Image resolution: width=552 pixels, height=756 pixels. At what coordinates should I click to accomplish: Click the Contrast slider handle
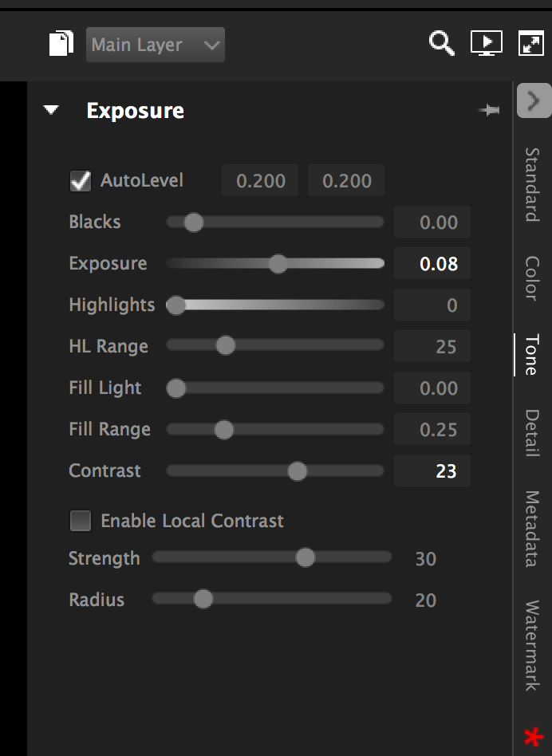(297, 471)
